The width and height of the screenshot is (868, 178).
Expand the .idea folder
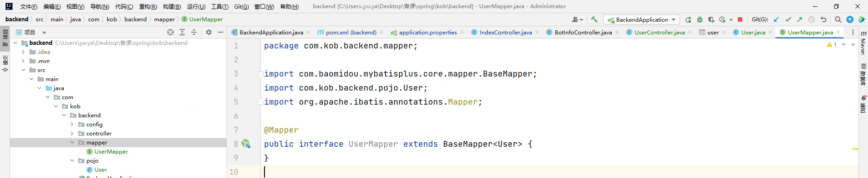[23, 52]
